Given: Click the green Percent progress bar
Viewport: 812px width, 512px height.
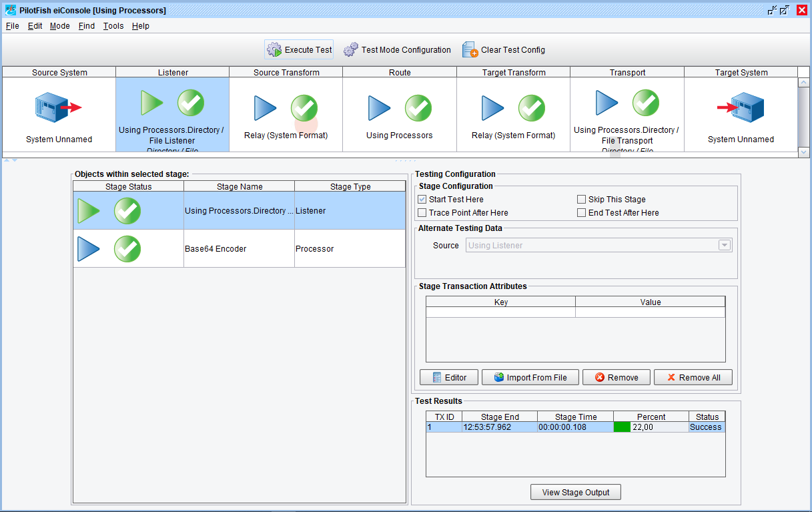Looking at the screenshot, I should click(x=622, y=427).
